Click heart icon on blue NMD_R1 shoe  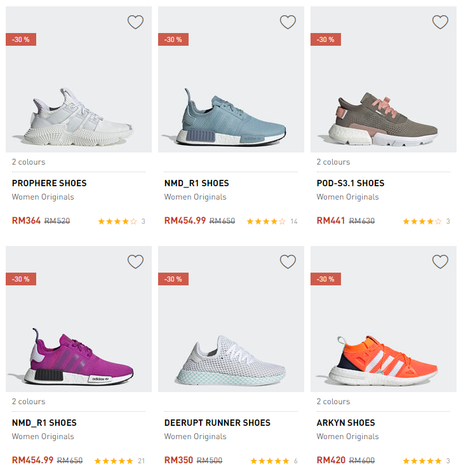[x=288, y=22]
